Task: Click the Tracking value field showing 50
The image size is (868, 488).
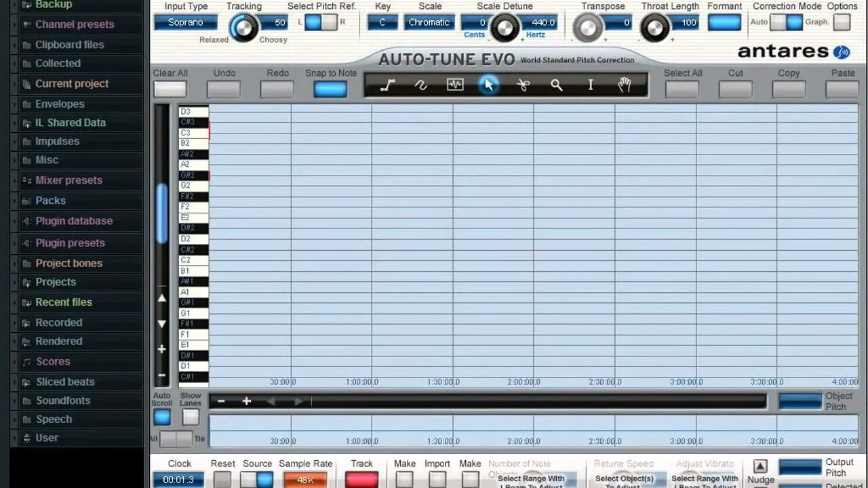Action: pos(274,22)
